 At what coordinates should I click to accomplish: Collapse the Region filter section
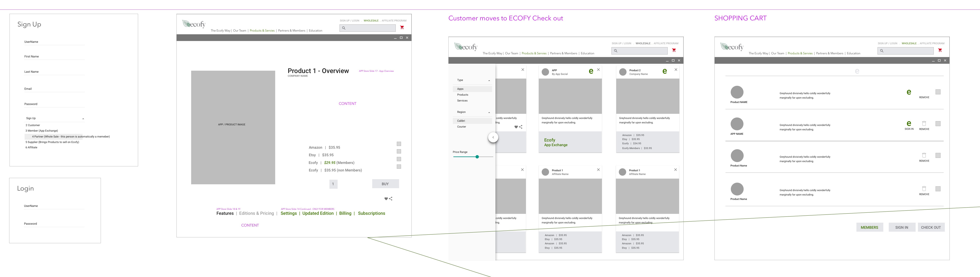(489, 113)
